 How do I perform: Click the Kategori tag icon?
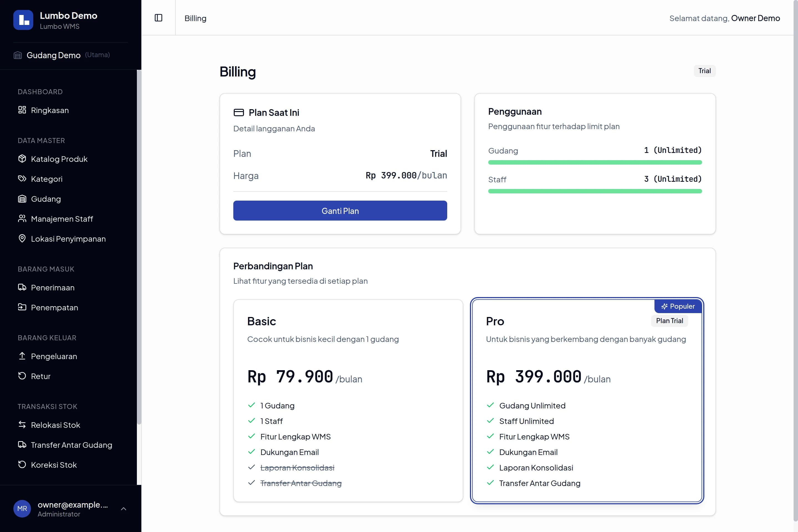coord(22,179)
